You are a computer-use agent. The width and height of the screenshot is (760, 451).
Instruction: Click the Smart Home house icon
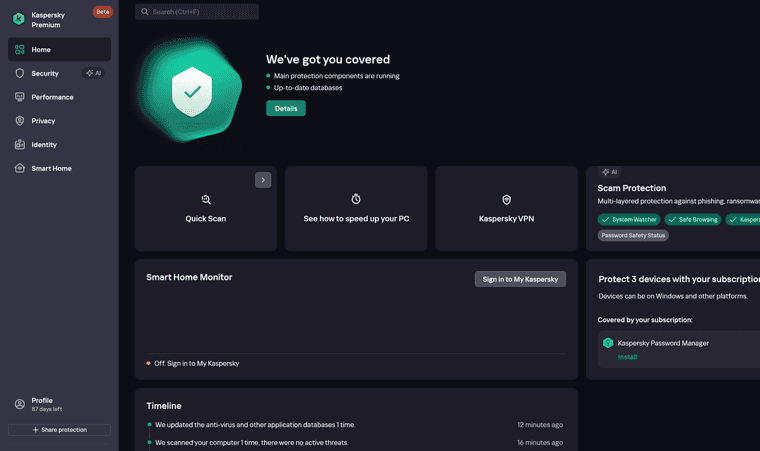(19, 168)
